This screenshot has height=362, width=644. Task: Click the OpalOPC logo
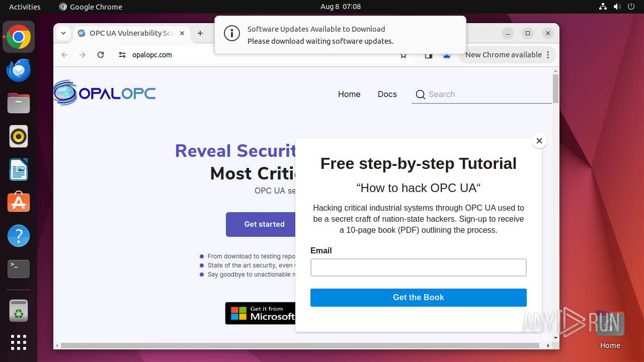(105, 93)
